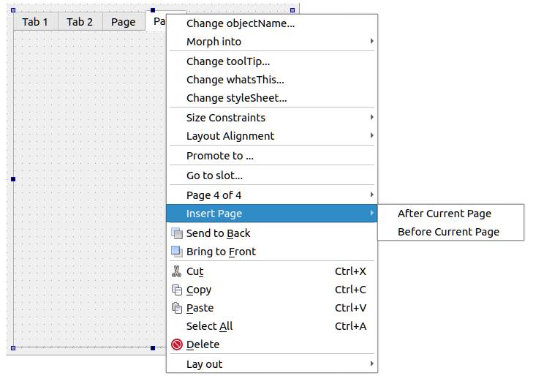Expand the Page 4 of 4 submenu arrow

[371, 195]
